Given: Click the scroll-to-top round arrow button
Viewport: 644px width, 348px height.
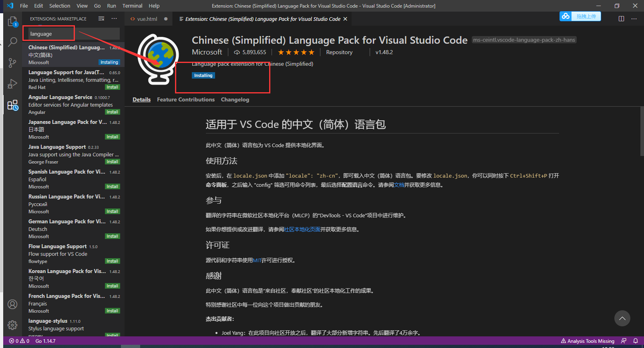Looking at the screenshot, I should coord(622,318).
